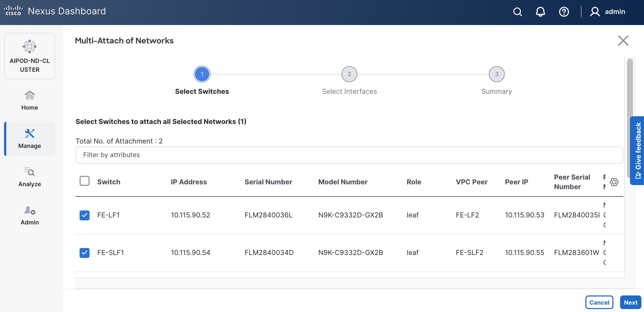Go to Home in sidebar
644x312 pixels.
(29, 100)
